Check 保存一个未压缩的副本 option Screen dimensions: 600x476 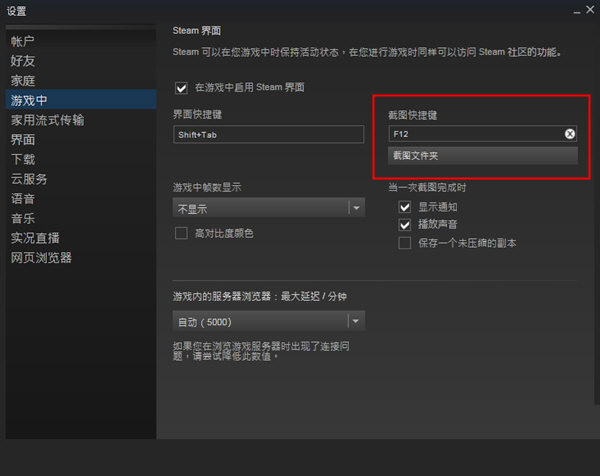404,243
